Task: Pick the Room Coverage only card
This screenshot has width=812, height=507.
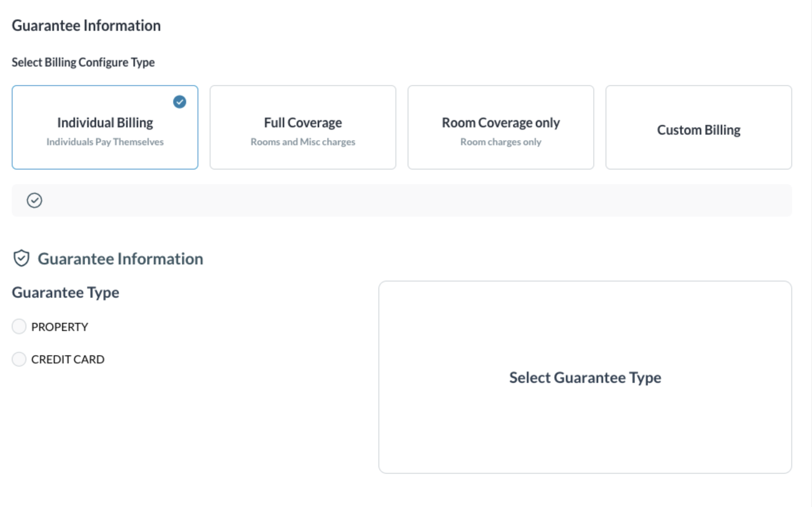Action: (x=501, y=127)
